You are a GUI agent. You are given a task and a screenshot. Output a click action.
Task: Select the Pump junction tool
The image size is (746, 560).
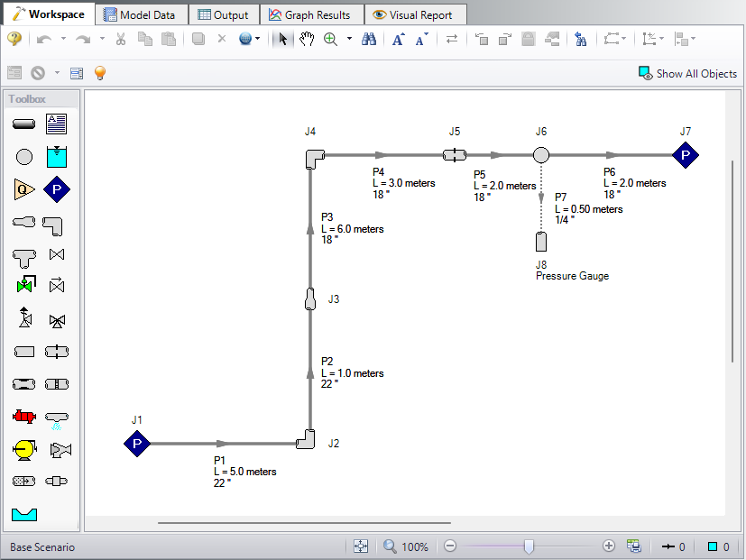pyautogui.click(x=24, y=449)
